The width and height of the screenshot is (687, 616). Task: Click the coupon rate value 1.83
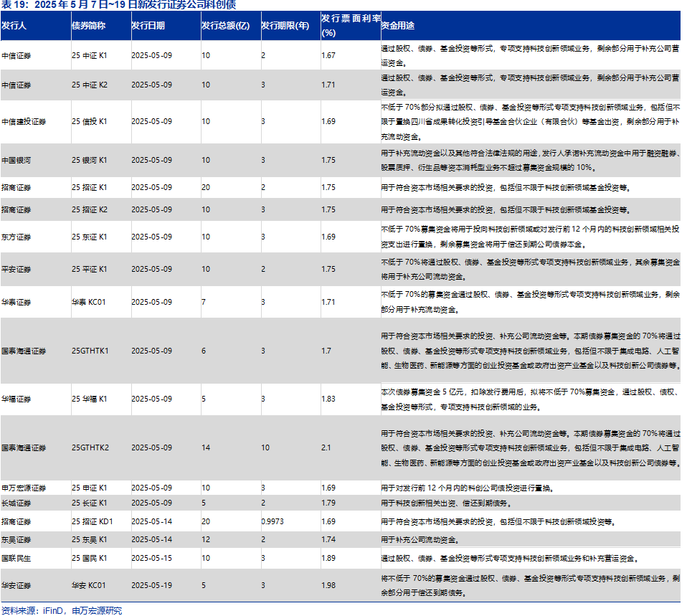[x=328, y=399]
